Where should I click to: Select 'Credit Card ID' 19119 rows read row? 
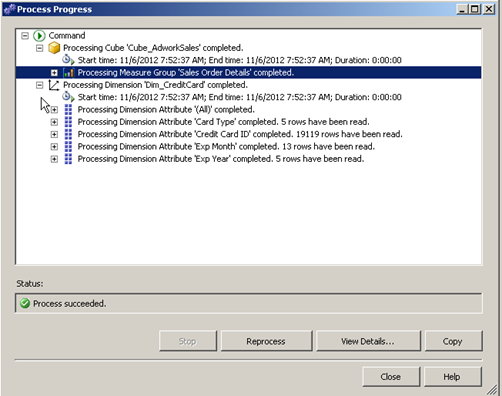tap(240, 134)
